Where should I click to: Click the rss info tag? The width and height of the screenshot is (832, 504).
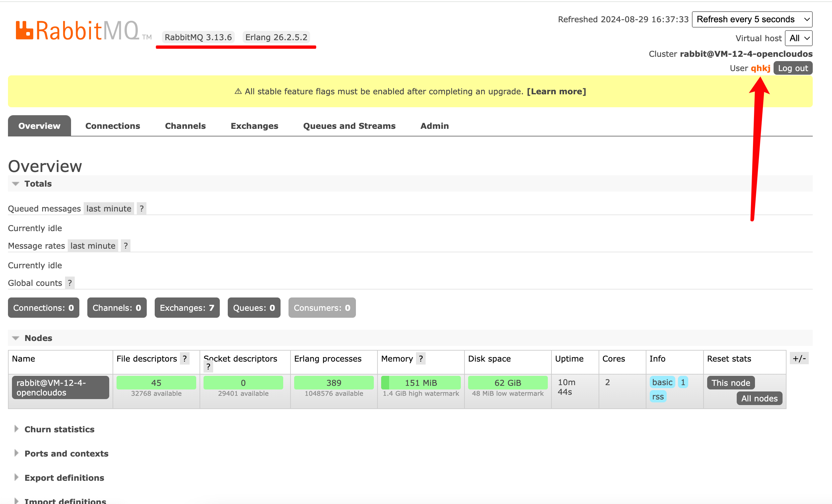(658, 397)
